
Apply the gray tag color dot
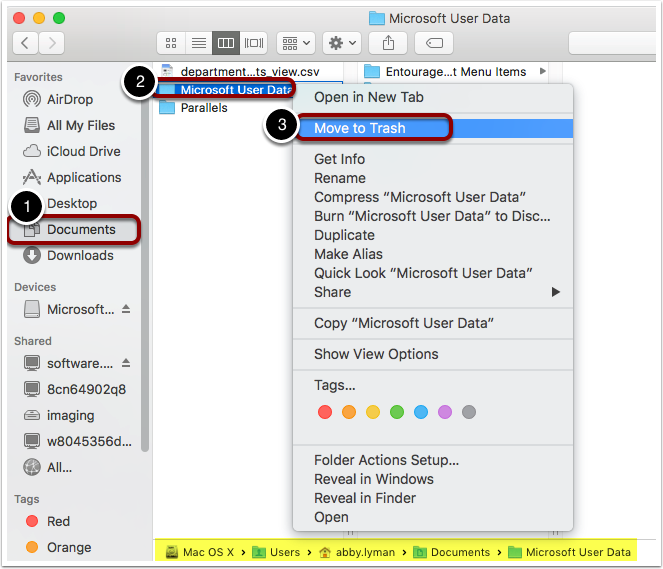pos(469,412)
